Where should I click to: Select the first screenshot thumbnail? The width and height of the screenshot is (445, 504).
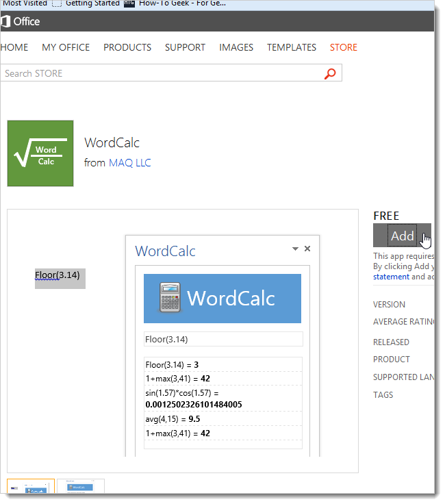(x=31, y=486)
